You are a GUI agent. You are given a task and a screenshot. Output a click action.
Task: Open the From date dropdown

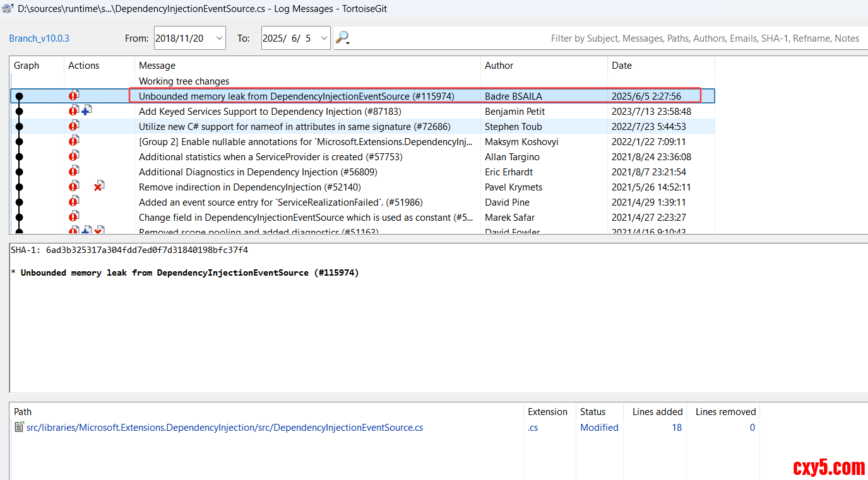click(x=219, y=38)
